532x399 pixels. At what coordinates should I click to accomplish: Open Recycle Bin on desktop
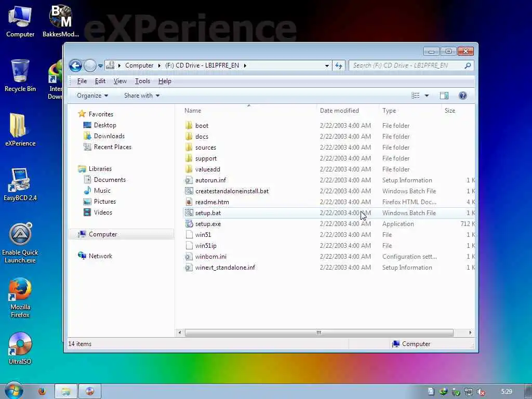click(20, 75)
